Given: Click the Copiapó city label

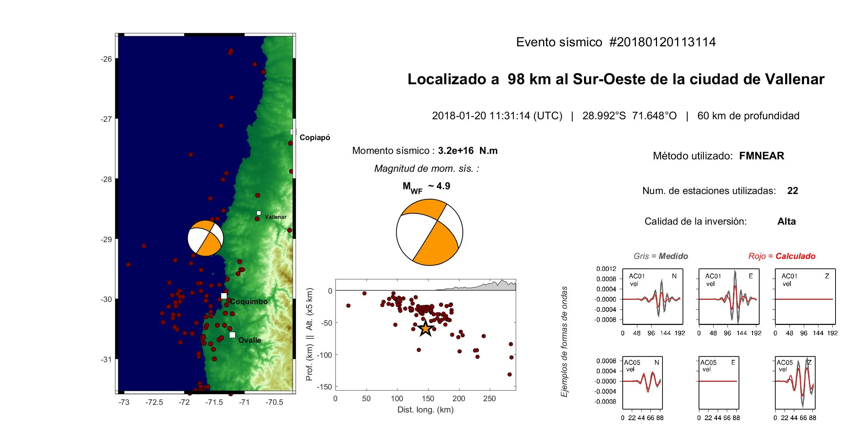Looking at the screenshot, I should 315,137.
